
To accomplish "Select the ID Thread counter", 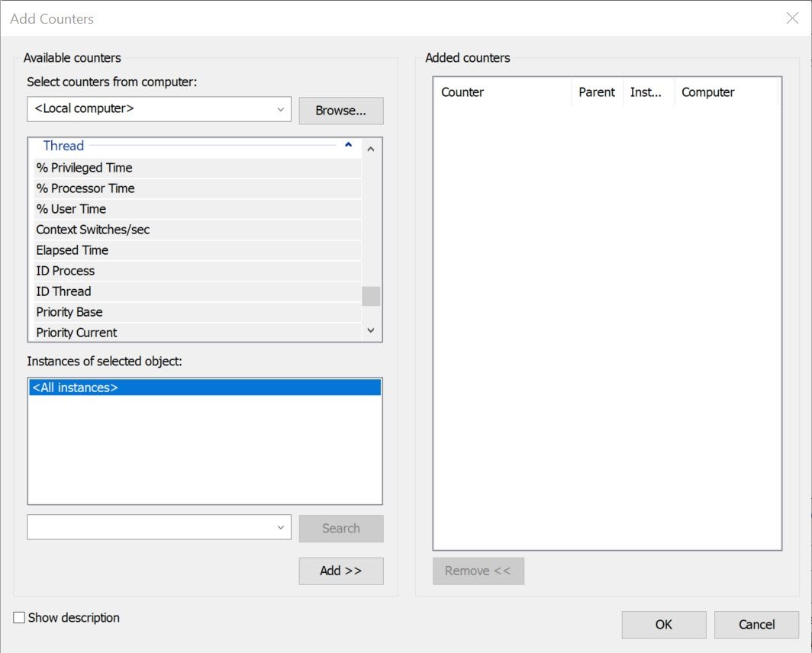I will point(63,291).
